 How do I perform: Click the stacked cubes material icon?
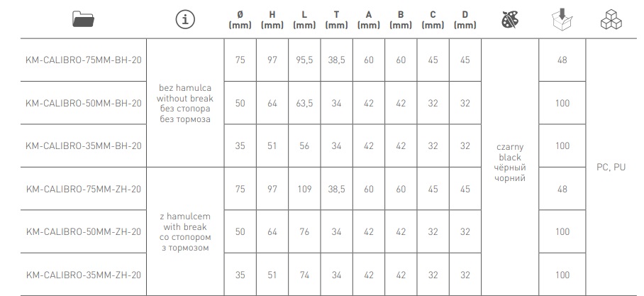pos(611,20)
